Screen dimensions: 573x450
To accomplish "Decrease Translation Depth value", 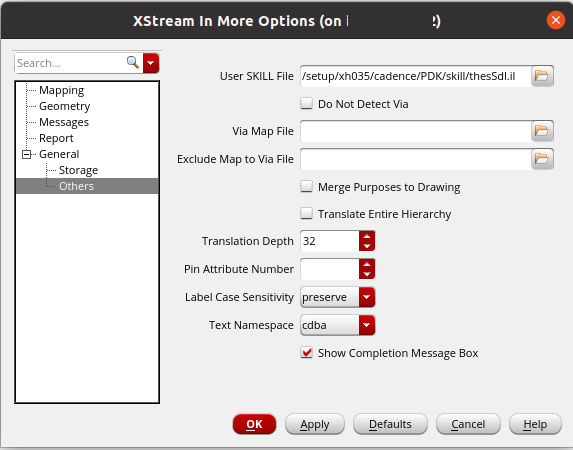I will (367, 246).
